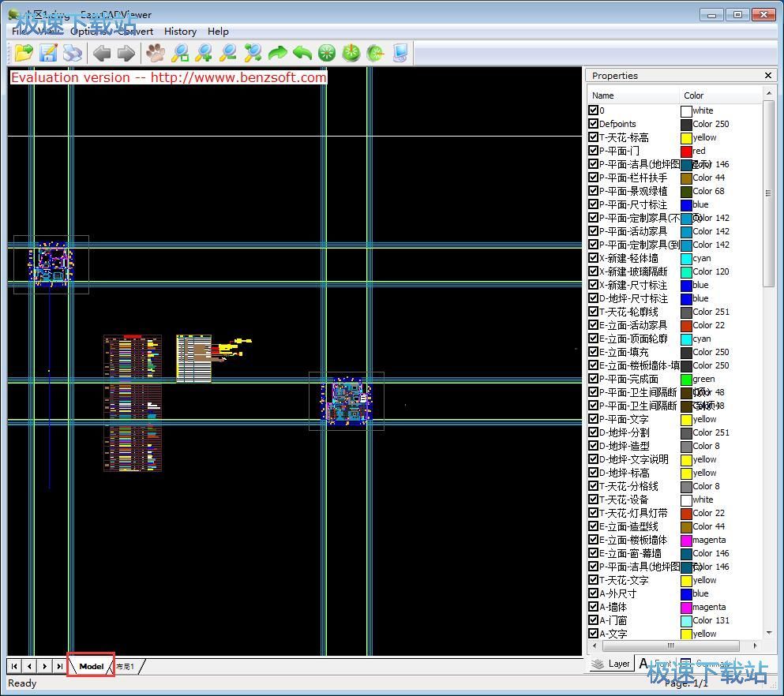The width and height of the screenshot is (784, 696).
Task: Switch to the Model layout tab
Action: coord(91,666)
